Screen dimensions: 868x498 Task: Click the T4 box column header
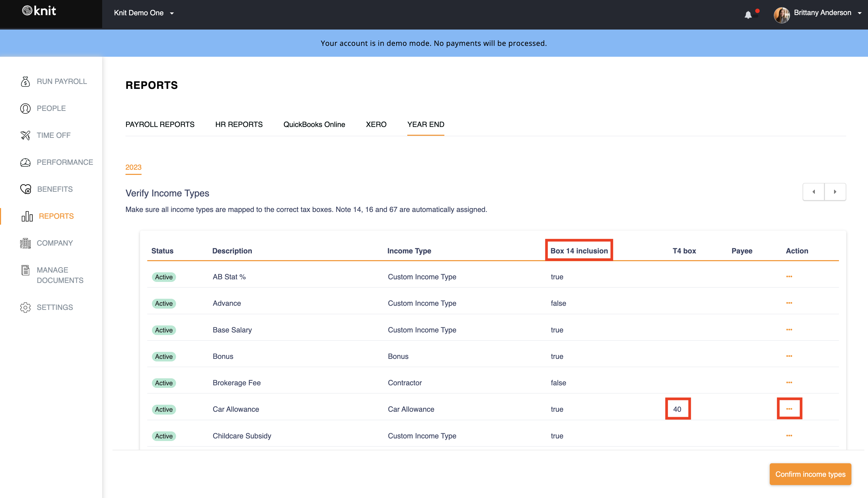click(684, 251)
